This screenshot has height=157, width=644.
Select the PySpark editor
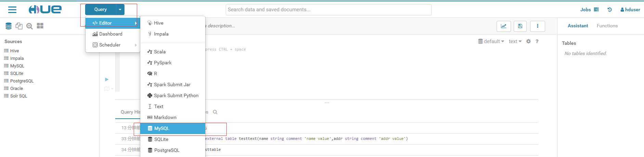173,63
